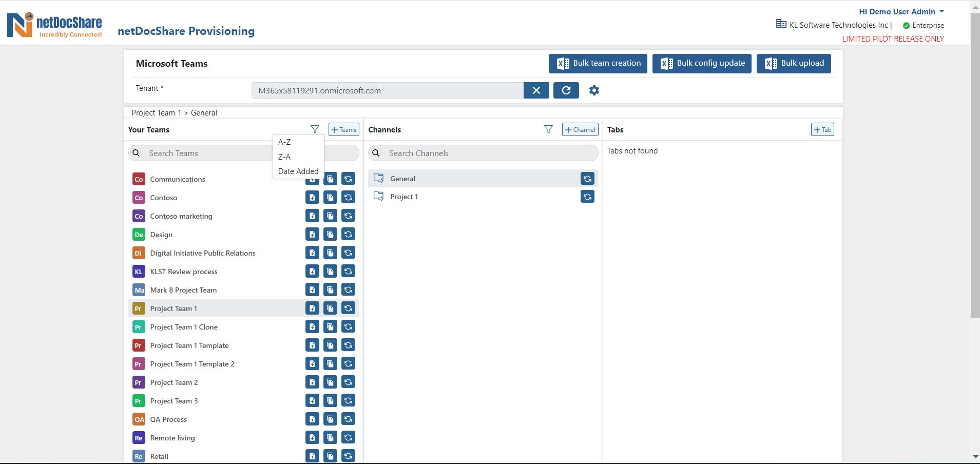Click the file-plus icon for Contoso team
The width and height of the screenshot is (980, 464).
coord(312,197)
